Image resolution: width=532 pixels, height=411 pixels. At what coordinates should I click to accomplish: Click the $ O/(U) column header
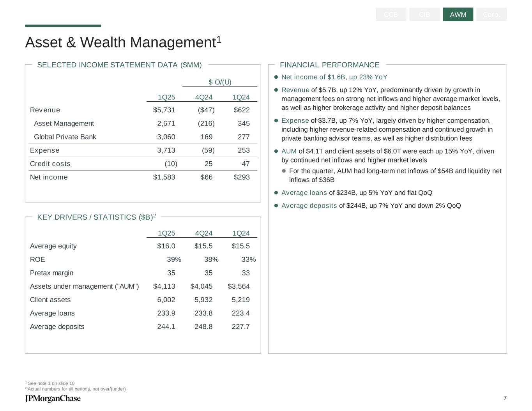[220, 82]
